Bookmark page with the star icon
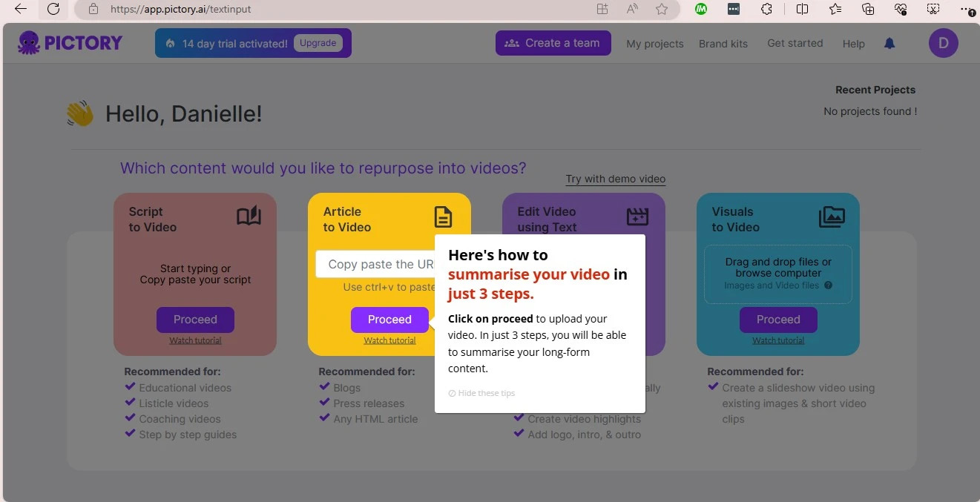This screenshot has width=980, height=502. (x=662, y=10)
